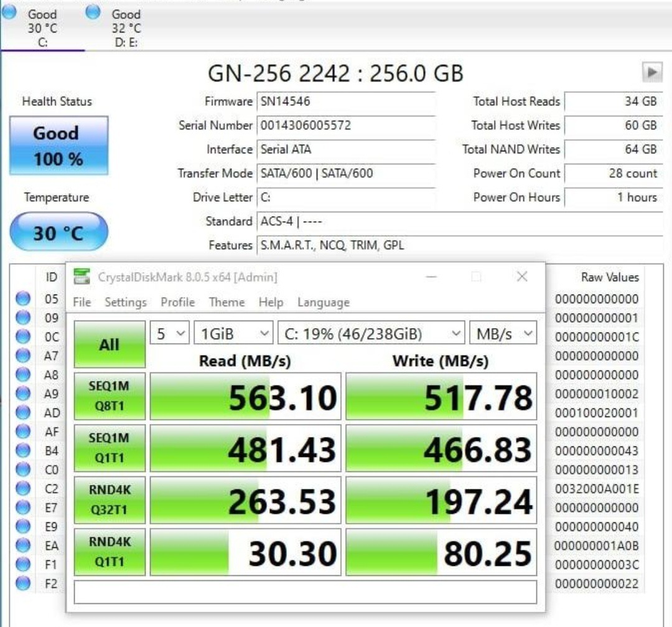Click status circle for attribute C0
This screenshot has width=672, height=627.
23,469
